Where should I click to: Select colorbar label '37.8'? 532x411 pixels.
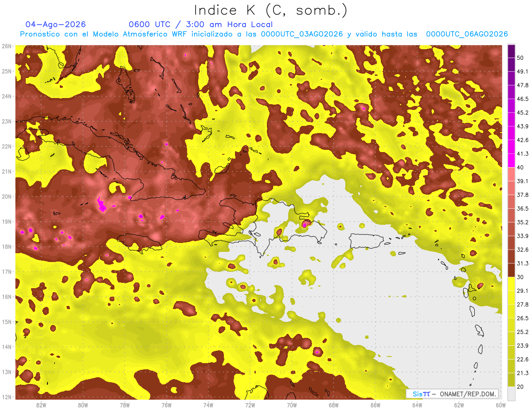pos(522,195)
